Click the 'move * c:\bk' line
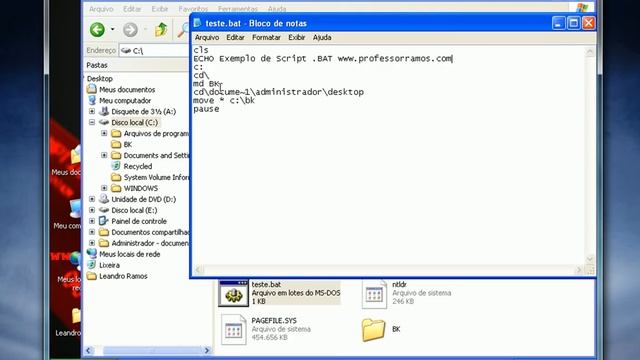 (224, 100)
